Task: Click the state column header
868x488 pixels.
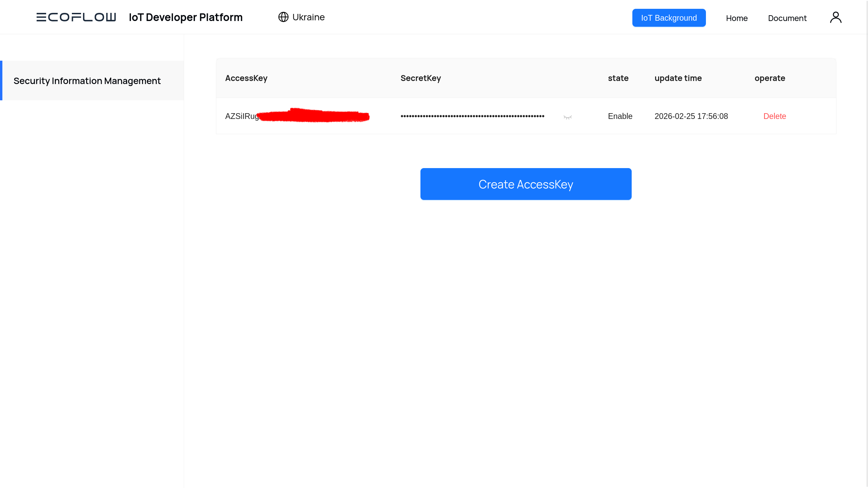Action: click(x=618, y=78)
